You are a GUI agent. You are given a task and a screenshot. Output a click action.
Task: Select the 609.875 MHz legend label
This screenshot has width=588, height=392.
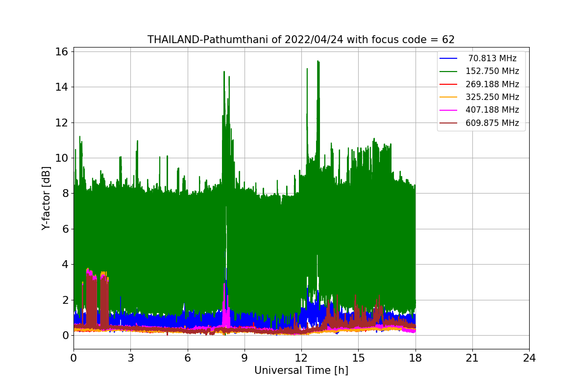[x=492, y=123]
